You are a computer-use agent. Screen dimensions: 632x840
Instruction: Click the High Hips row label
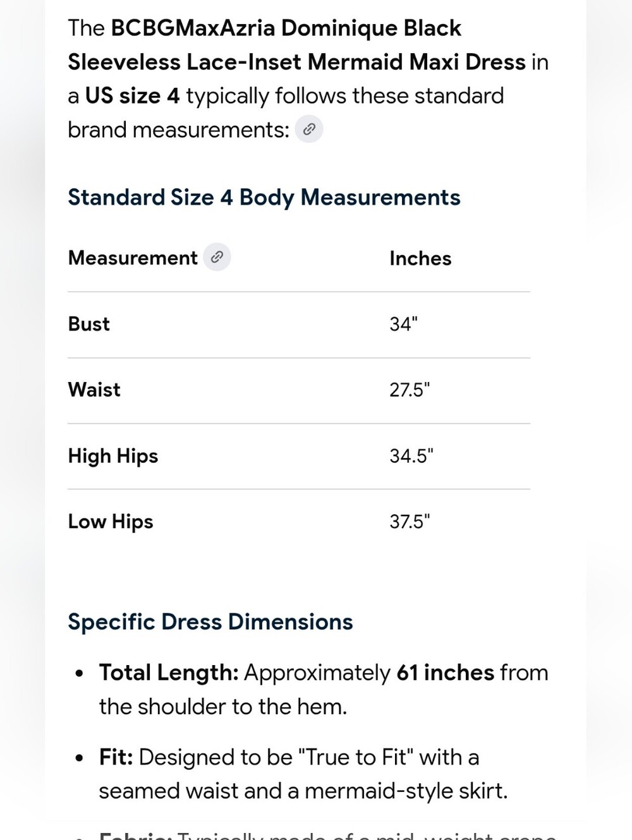pos(113,456)
